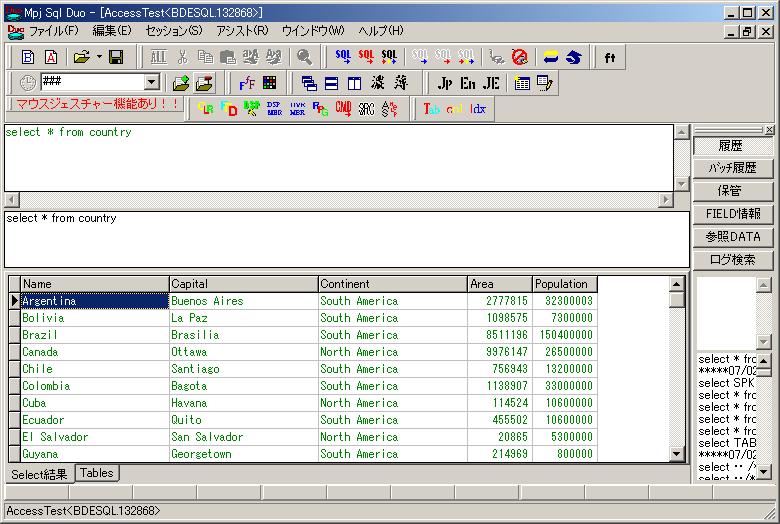Click the RPG colored icon
This screenshot has width=780, height=524.
320,108
